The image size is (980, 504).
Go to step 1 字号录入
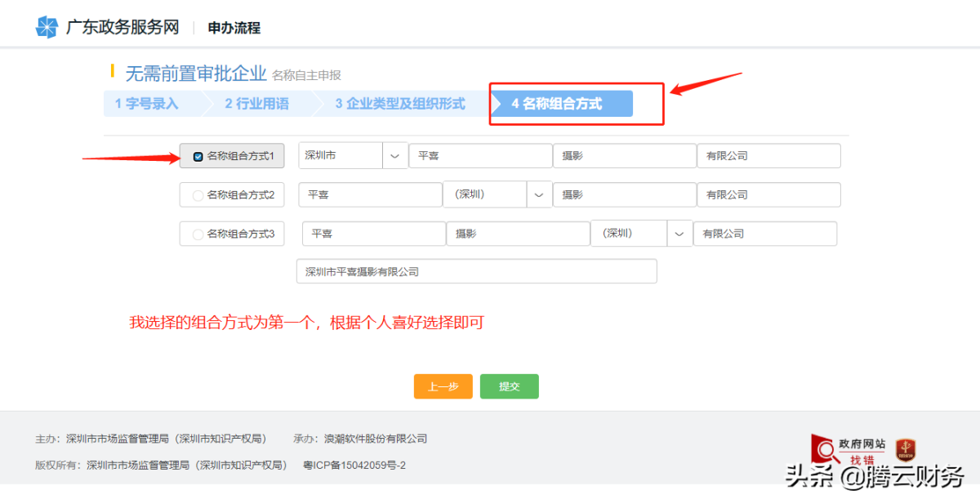pos(147,104)
